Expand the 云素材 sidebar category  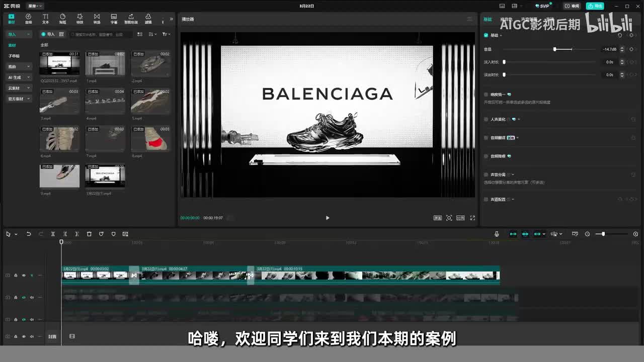(x=19, y=88)
